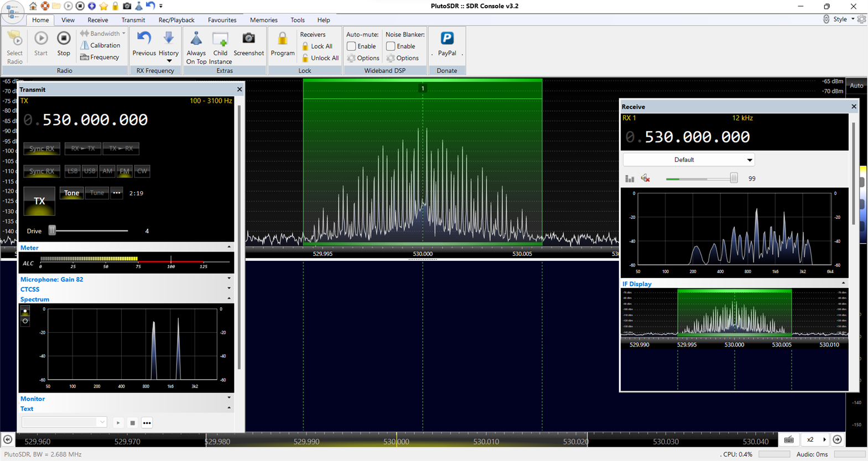Toggle the Tune button in Transmit panel
This screenshot has height=461, width=868.
[x=97, y=193]
